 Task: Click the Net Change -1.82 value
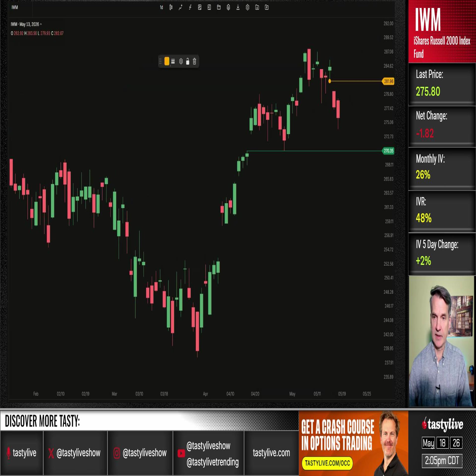(425, 133)
